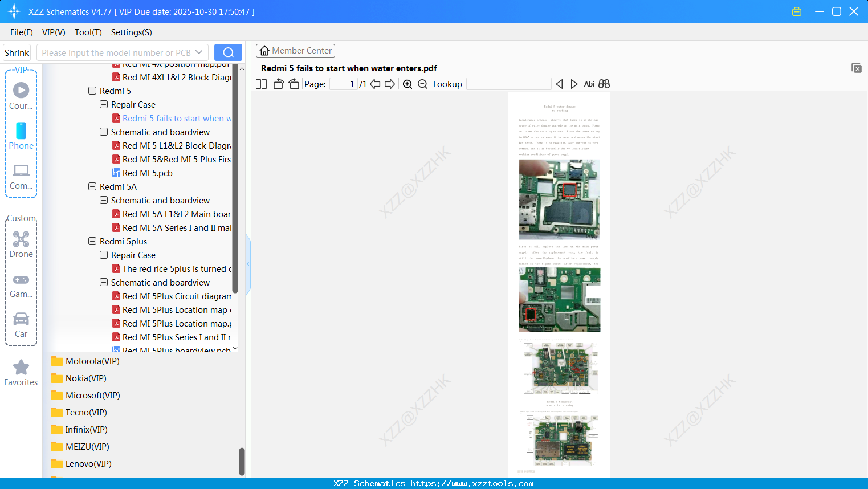This screenshot has width=868, height=489.
Task: Find next lookup match triangle
Action: pyautogui.click(x=574, y=84)
